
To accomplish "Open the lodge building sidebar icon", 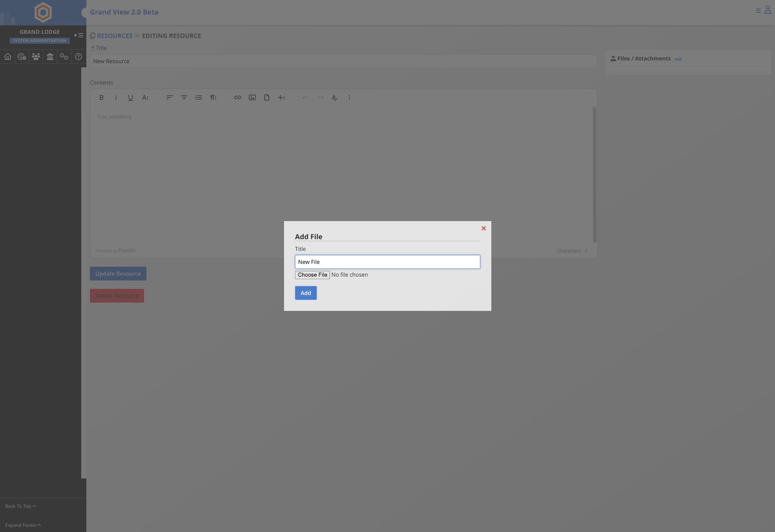I will pos(50,57).
